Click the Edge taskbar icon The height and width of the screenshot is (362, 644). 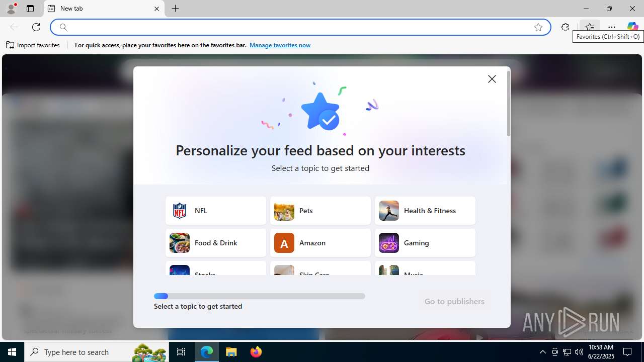(207, 352)
